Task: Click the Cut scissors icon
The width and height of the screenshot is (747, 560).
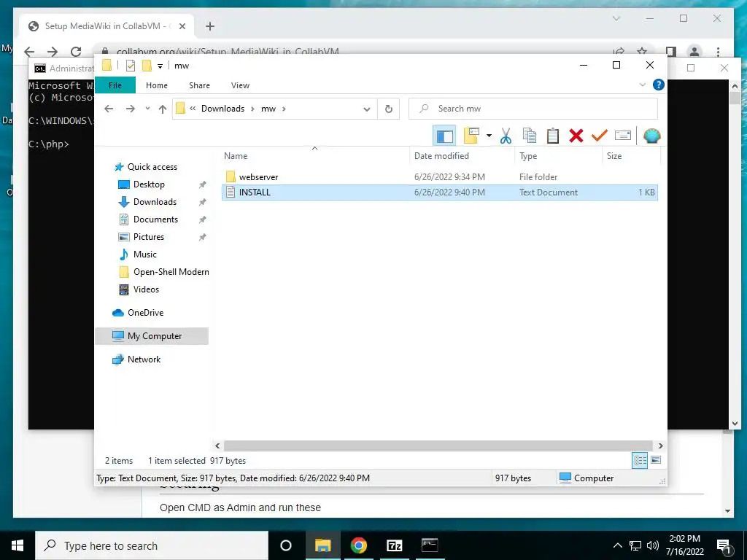Action: [506, 136]
